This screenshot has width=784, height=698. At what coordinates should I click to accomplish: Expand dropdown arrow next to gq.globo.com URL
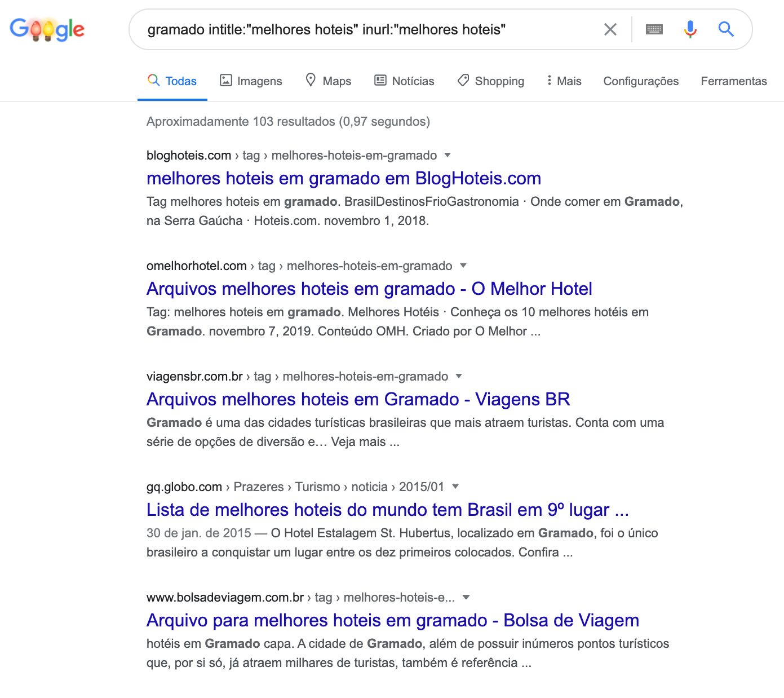[x=455, y=487]
